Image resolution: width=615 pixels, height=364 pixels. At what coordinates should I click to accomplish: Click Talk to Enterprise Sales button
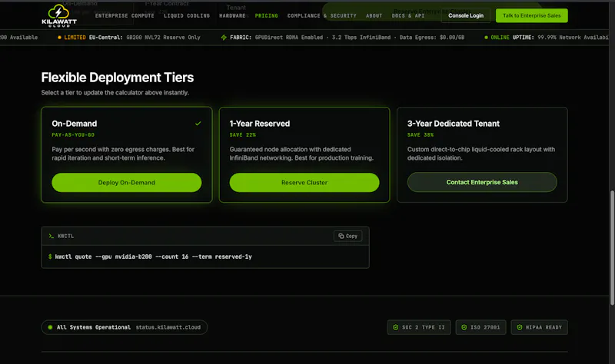coord(531,15)
